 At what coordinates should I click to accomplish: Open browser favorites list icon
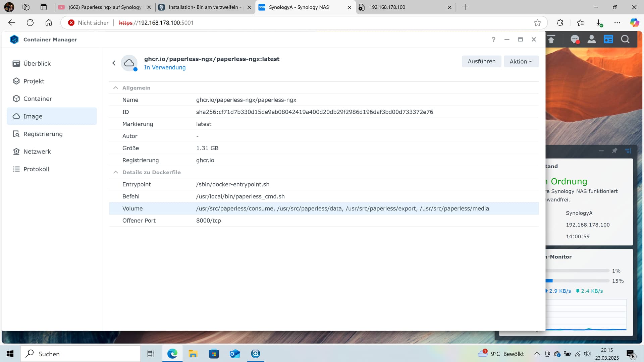[580, 23]
